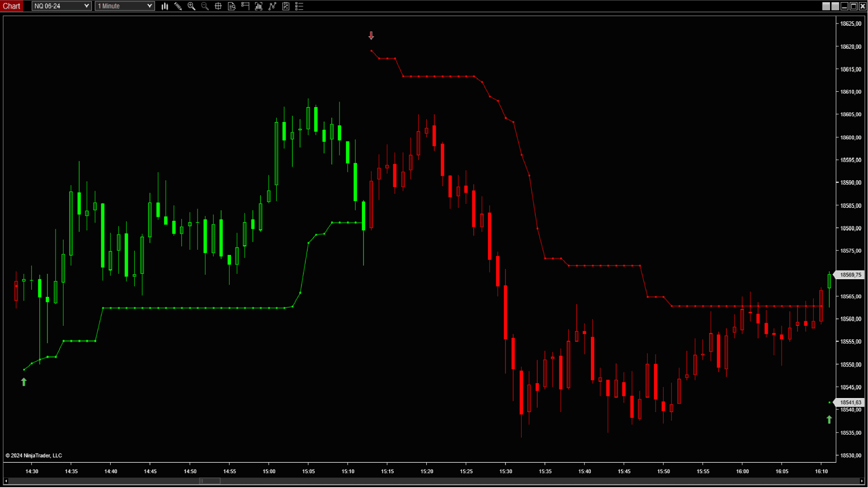Click the second gray link window button

[835, 6]
